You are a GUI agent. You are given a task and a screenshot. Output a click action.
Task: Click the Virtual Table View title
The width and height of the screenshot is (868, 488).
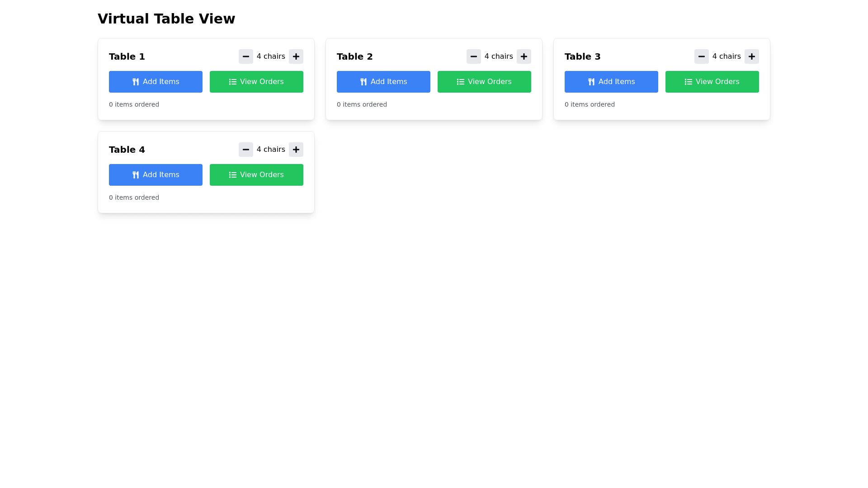[166, 19]
